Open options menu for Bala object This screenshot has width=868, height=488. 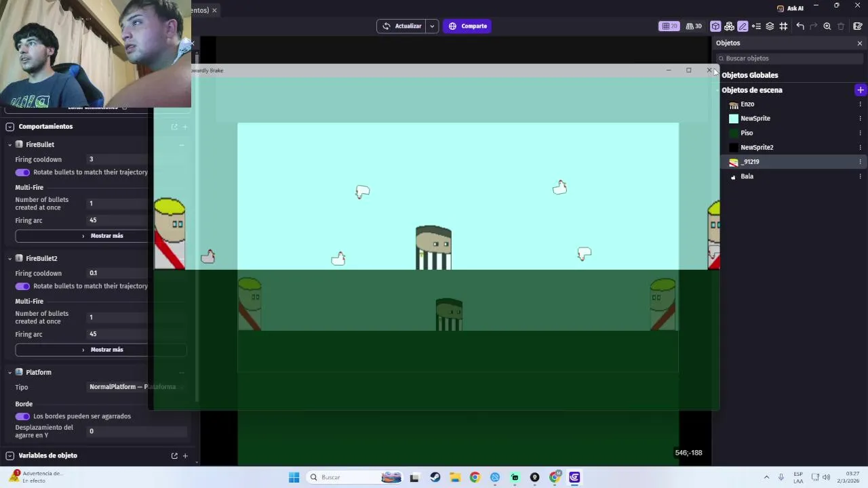(x=860, y=176)
